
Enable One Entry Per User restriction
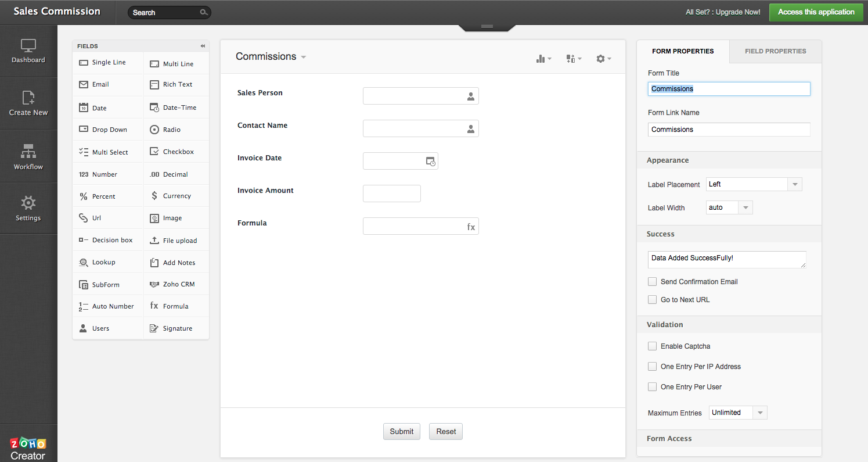click(x=652, y=386)
